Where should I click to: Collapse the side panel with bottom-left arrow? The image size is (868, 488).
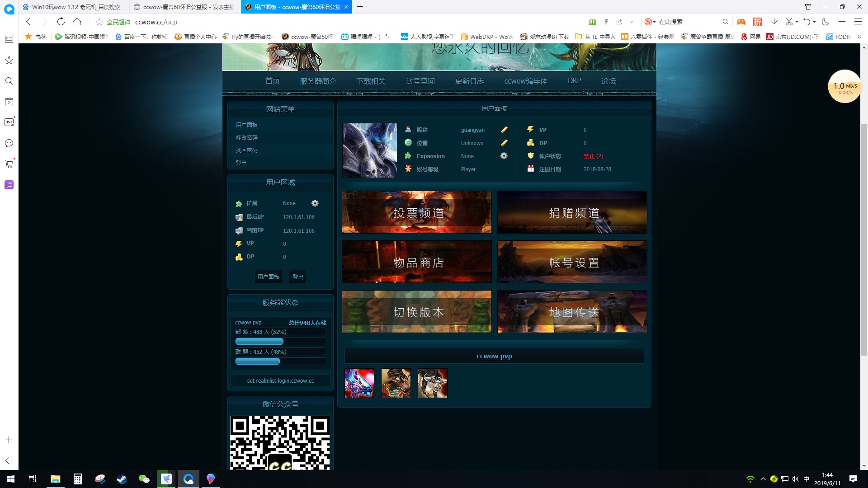(x=9, y=461)
